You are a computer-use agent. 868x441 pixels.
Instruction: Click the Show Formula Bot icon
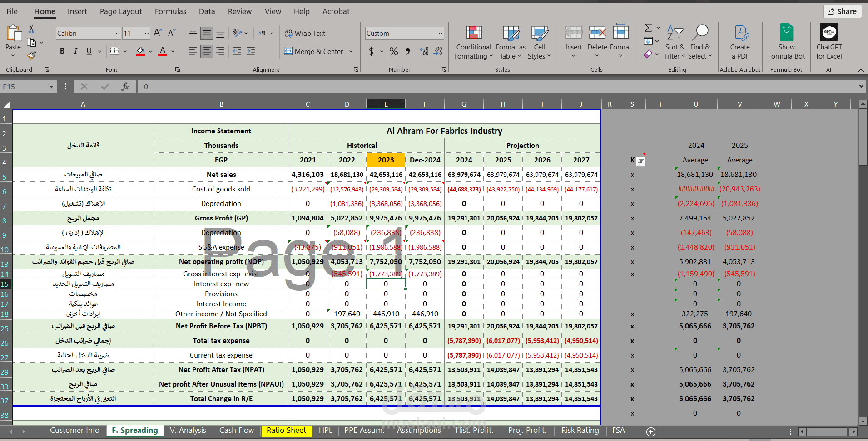coord(786,33)
